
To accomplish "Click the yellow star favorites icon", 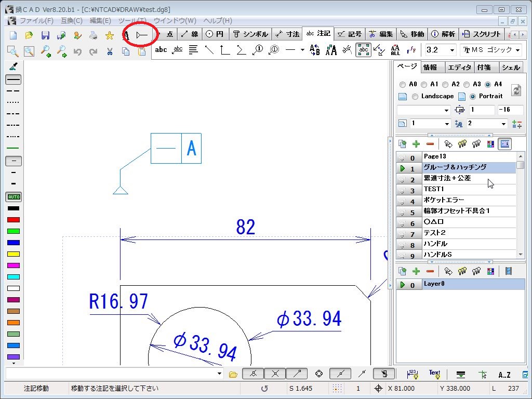I will pos(109,35).
